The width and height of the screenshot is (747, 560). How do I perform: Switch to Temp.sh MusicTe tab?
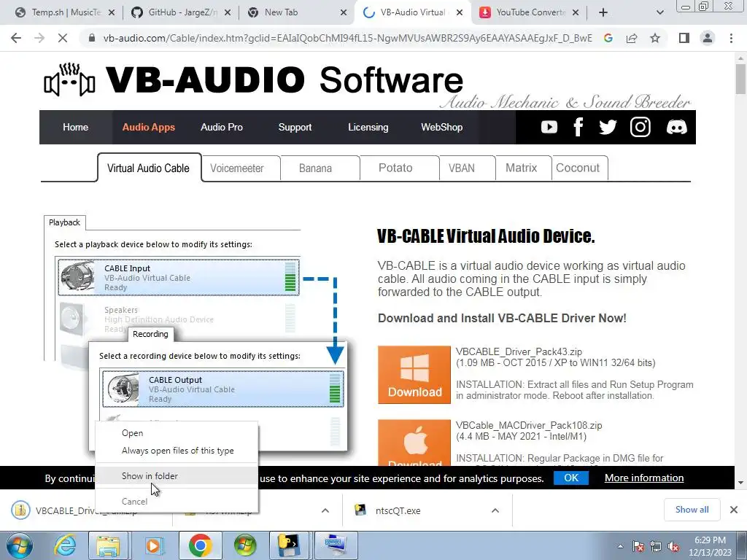tap(66, 12)
